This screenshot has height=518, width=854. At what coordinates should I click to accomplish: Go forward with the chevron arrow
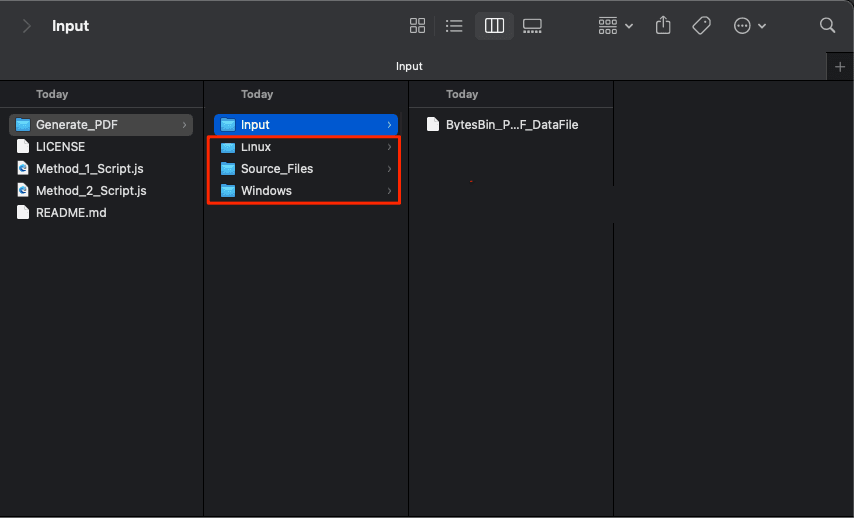coord(26,26)
